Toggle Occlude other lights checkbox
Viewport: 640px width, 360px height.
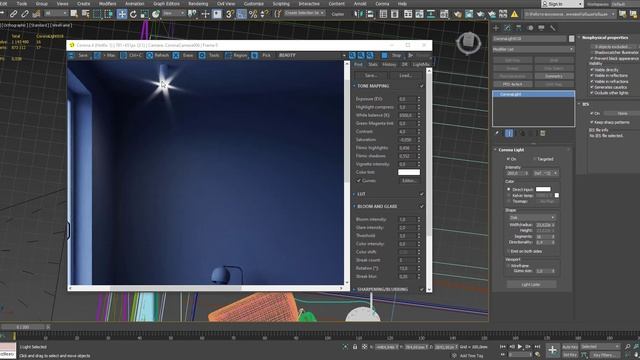click(x=592, y=93)
